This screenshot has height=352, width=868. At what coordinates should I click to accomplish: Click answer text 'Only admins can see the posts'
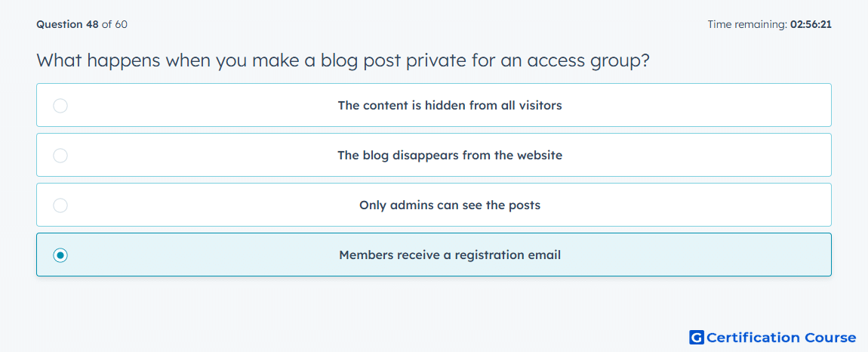pos(450,205)
